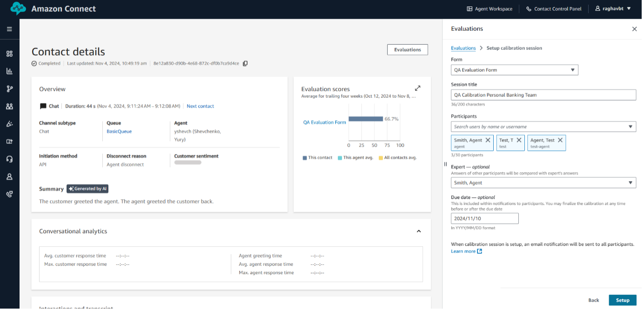Click the Chat bubble icon in Overview

click(x=43, y=106)
